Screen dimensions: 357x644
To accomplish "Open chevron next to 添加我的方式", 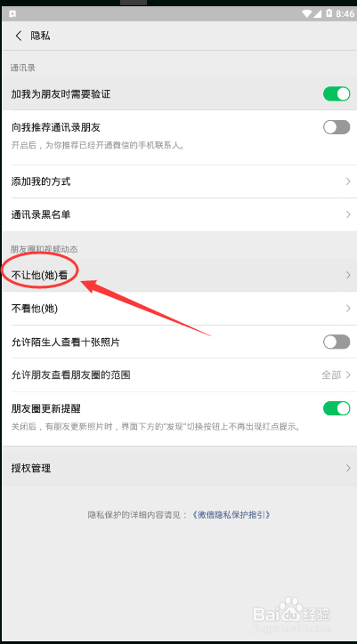I will coord(348,181).
